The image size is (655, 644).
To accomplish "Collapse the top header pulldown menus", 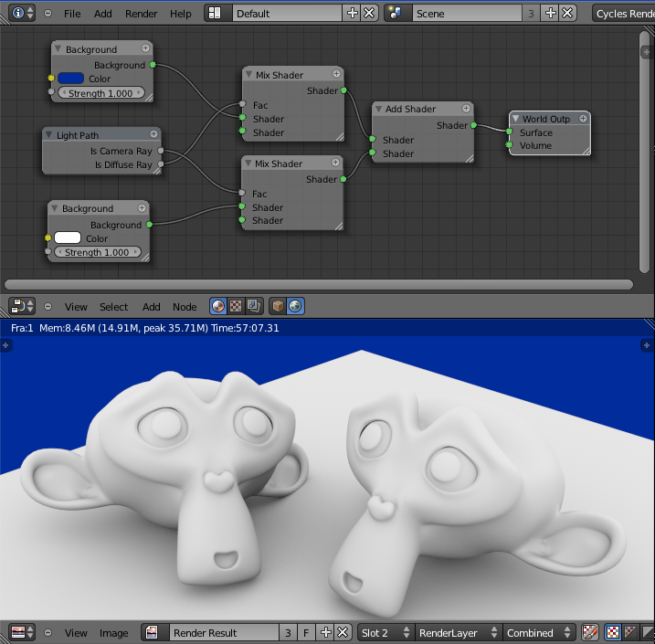I will [x=48, y=14].
